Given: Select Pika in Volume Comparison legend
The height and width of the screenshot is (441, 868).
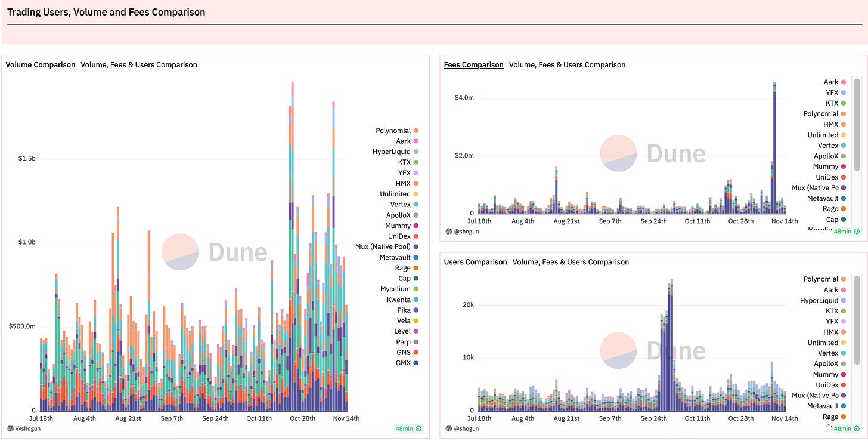Looking at the screenshot, I should tap(408, 310).
